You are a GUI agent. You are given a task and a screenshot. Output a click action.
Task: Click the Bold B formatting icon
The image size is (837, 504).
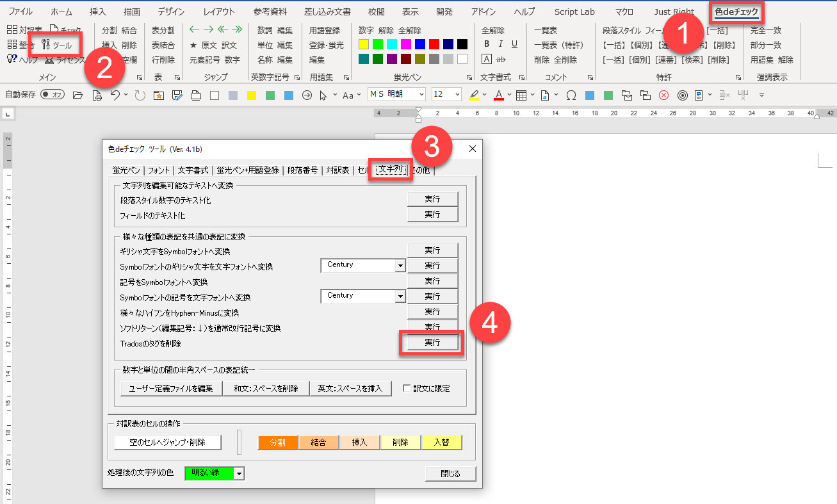click(x=487, y=44)
